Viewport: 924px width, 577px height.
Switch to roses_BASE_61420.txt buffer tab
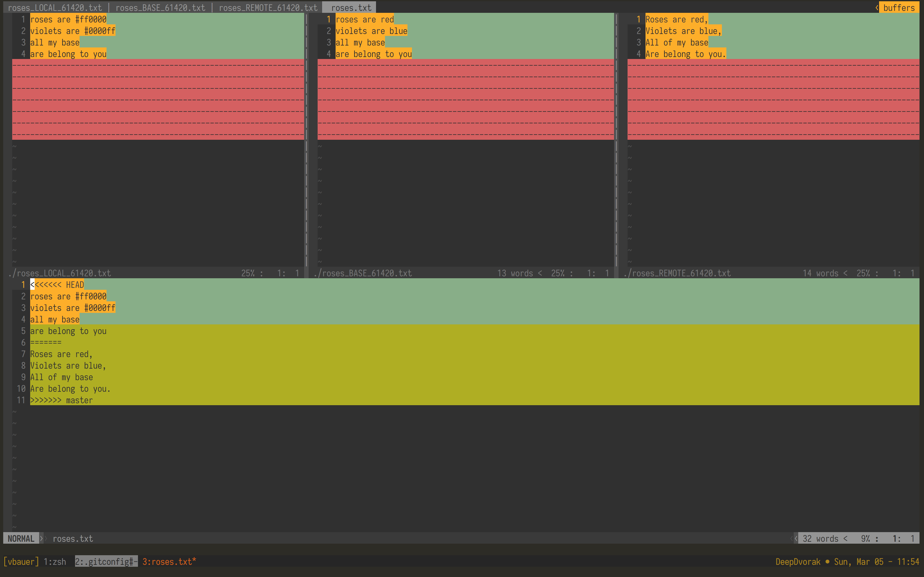pyautogui.click(x=160, y=8)
